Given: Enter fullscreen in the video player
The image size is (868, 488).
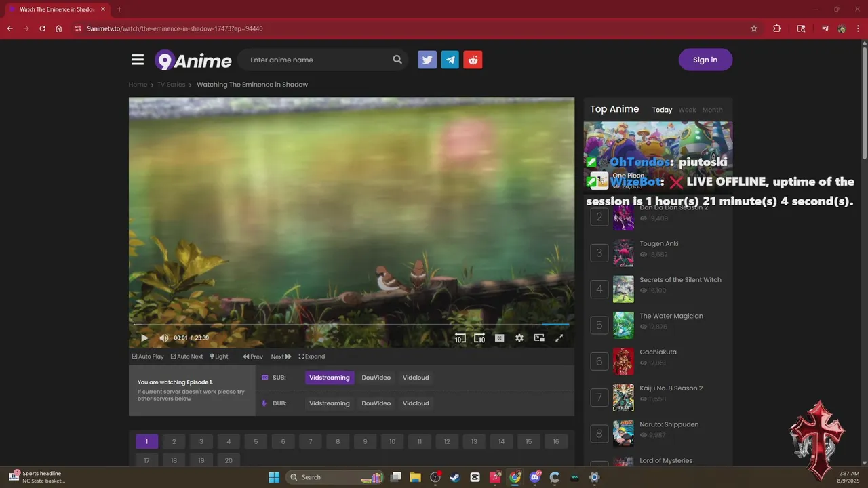Looking at the screenshot, I should pyautogui.click(x=559, y=338).
